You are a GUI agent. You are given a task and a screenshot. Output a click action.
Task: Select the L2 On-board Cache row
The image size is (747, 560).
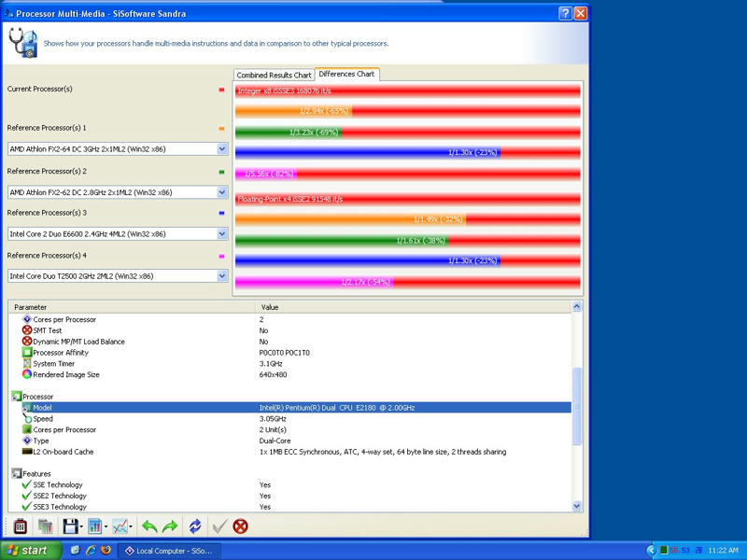pos(296,452)
